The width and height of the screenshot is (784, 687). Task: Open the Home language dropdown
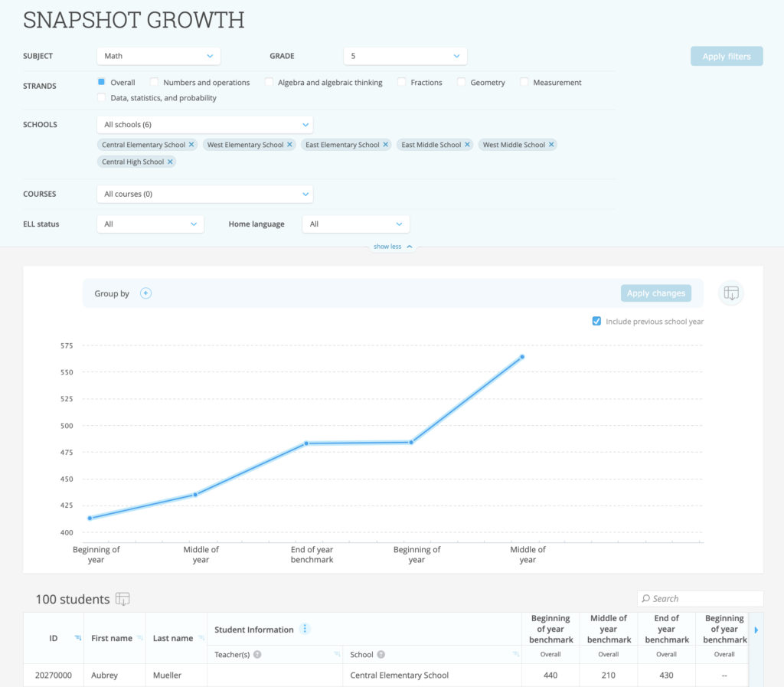point(355,224)
